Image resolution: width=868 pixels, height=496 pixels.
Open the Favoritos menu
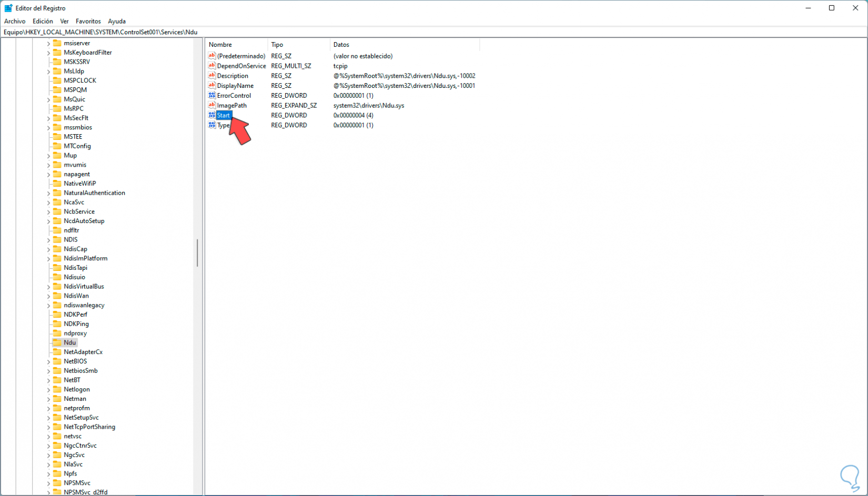(88, 21)
